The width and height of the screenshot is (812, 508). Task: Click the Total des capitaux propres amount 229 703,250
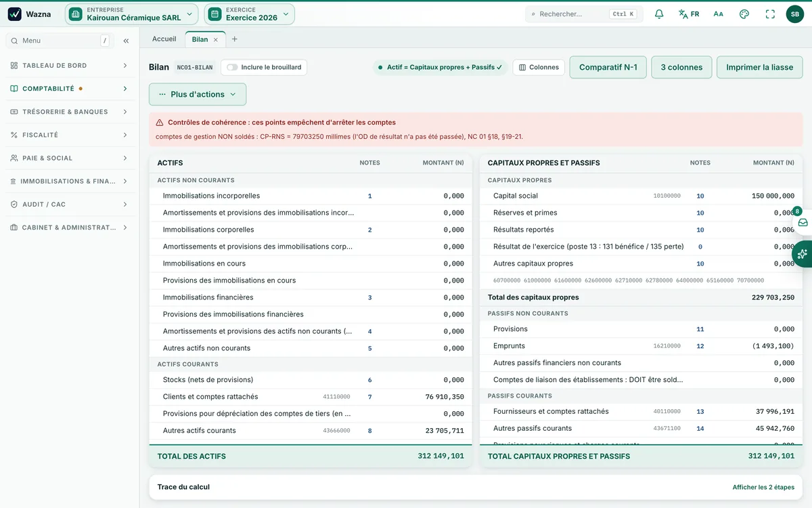click(x=773, y=297)
